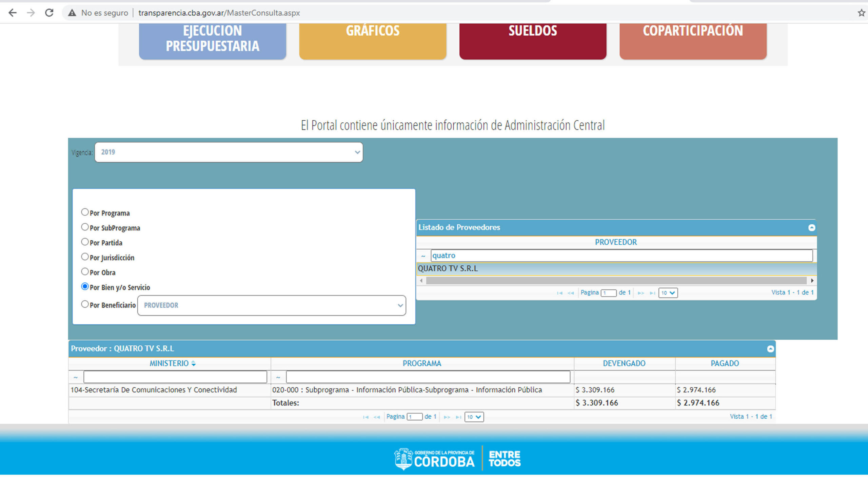Open the COPARTICIPACIÓN section
Image resolution: width=868 pixels, height=486 pixels.
click(x=692, y=39)
